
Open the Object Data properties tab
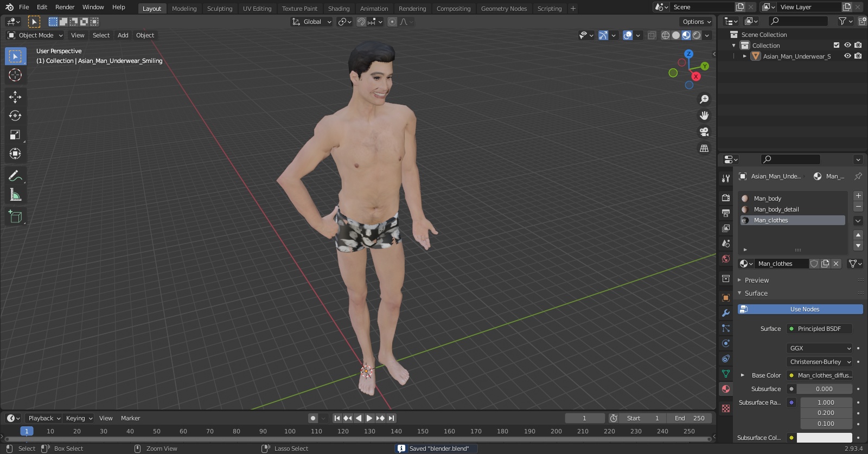[726, 374]
